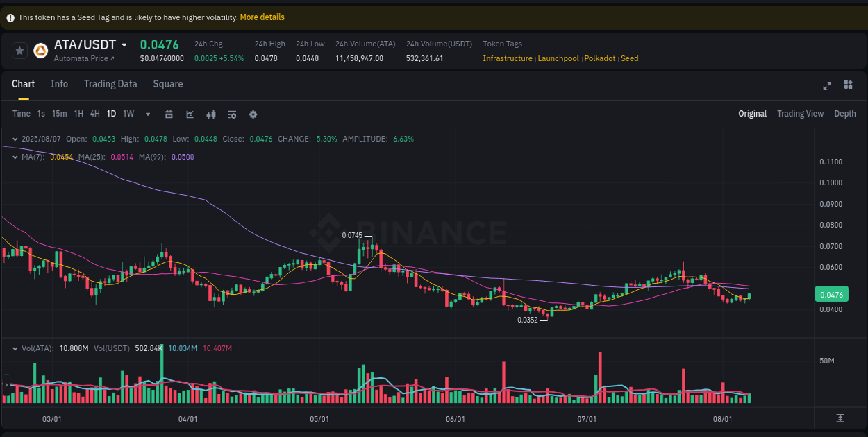This screenshot has height=437, width=868.
Task: Open the Square tab
Action: point(167,84)
